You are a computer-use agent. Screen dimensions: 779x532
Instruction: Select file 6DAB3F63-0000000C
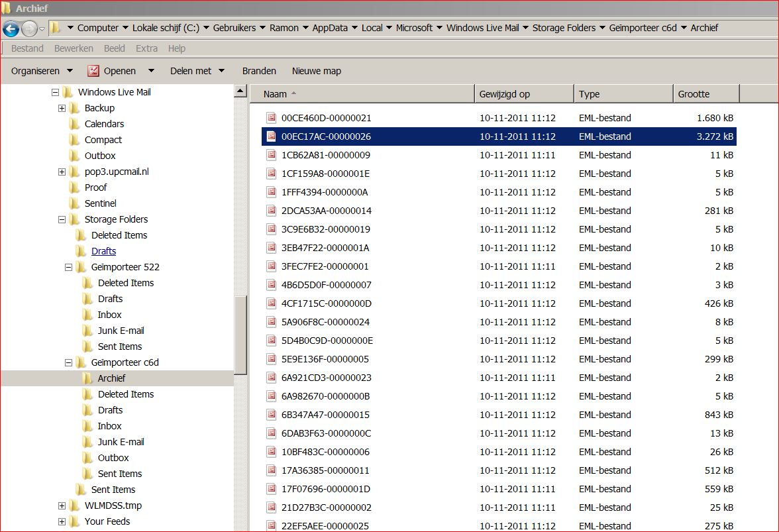pos(499,433)
